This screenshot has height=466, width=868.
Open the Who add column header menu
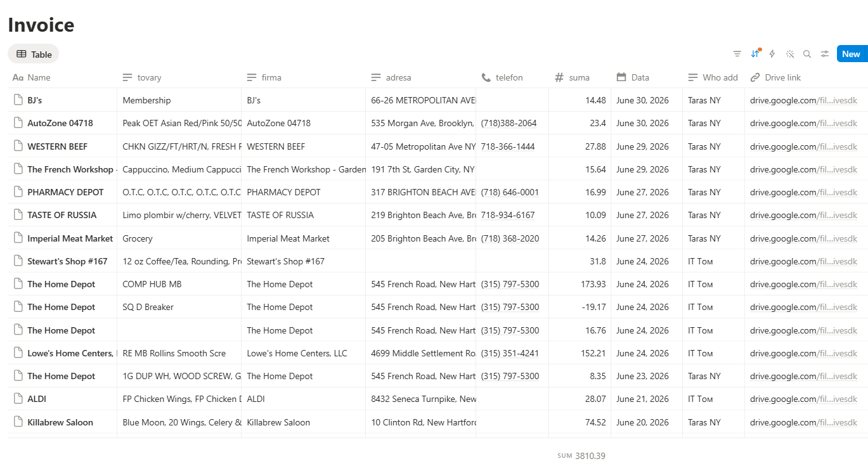[713, 77]
